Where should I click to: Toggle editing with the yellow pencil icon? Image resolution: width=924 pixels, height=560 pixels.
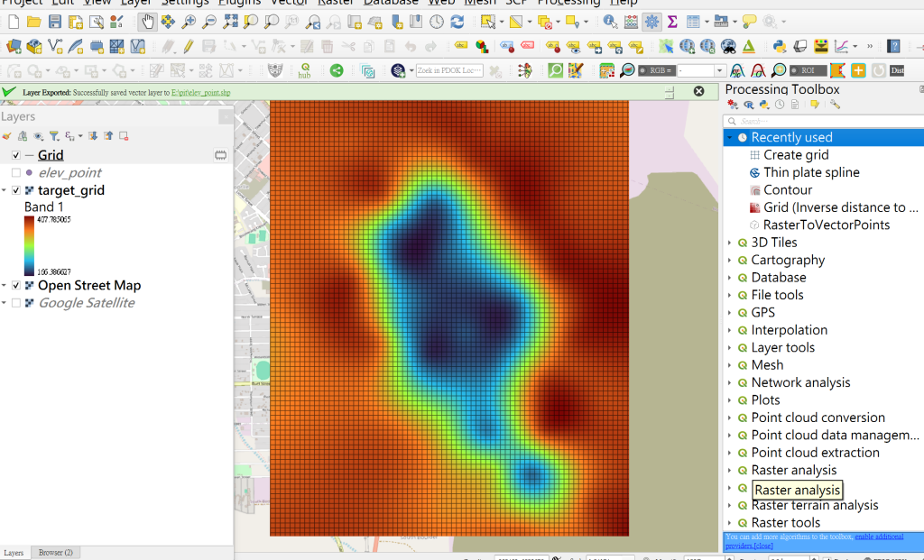pos(189,46)
